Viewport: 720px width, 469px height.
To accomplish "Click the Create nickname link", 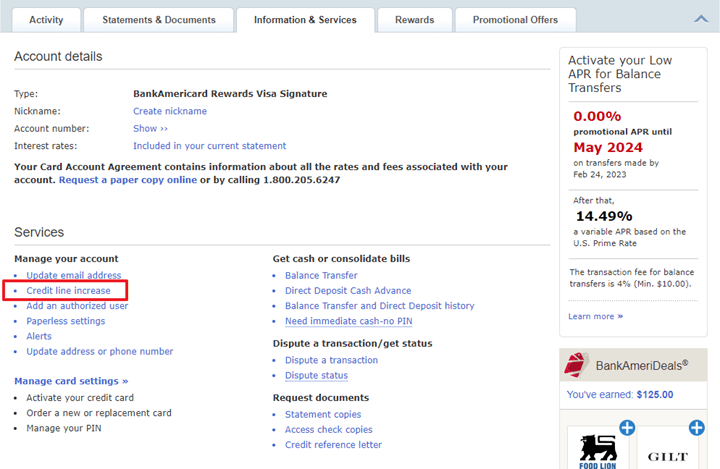I will [170, 111].
